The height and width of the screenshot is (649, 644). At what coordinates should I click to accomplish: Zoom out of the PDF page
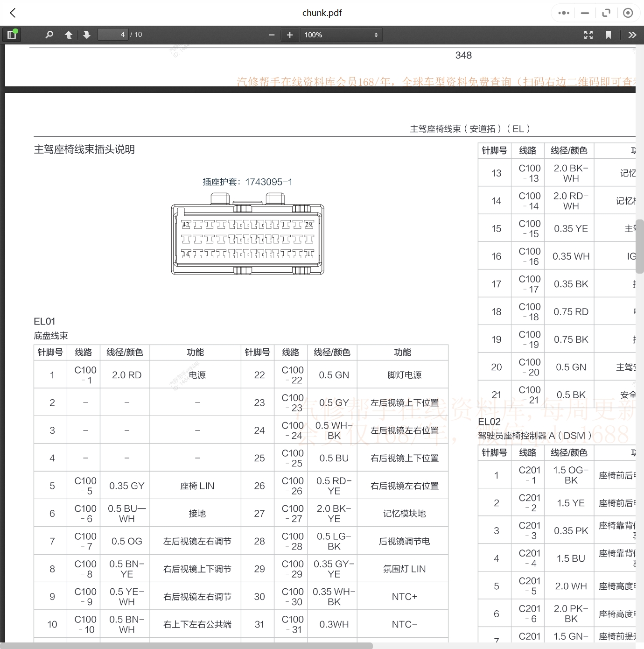coord(271,35)
